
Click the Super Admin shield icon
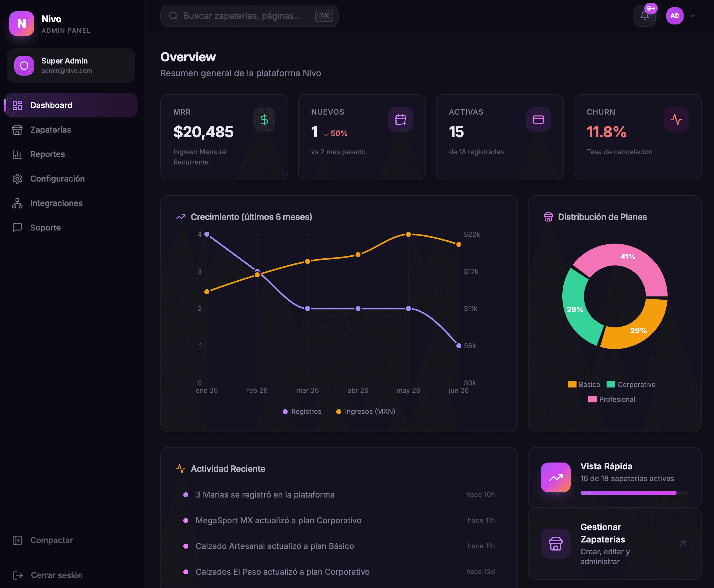click(x=24, y=66)
